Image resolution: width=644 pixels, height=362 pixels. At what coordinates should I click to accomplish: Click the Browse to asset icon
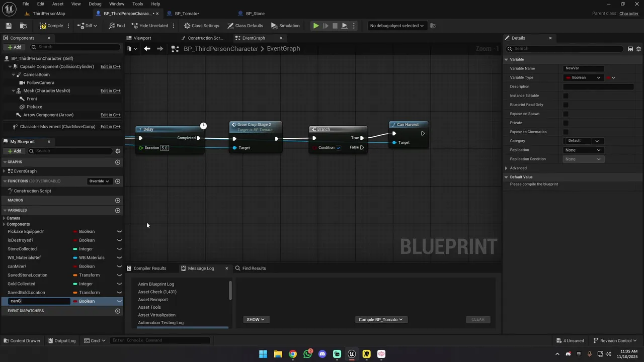[x=23, y=26]
